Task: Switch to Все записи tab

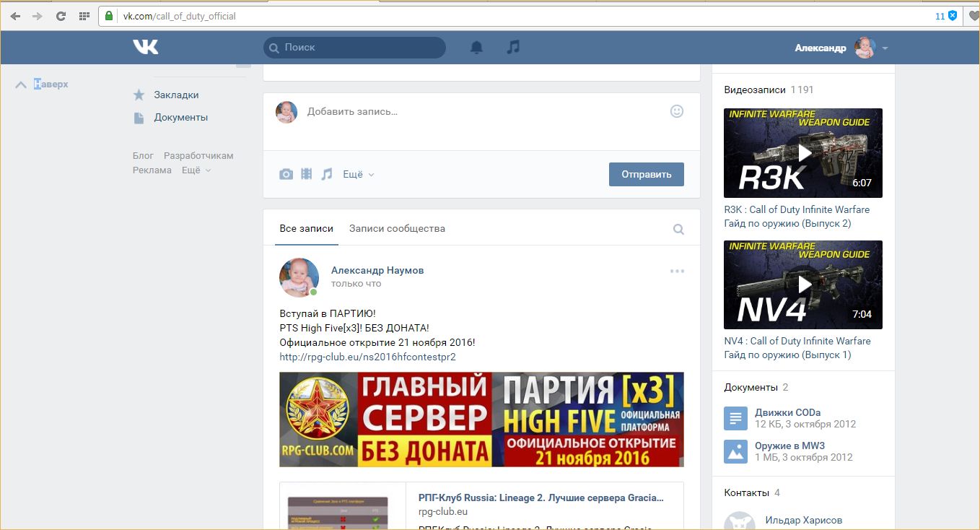Action: (x=307, y=228)
